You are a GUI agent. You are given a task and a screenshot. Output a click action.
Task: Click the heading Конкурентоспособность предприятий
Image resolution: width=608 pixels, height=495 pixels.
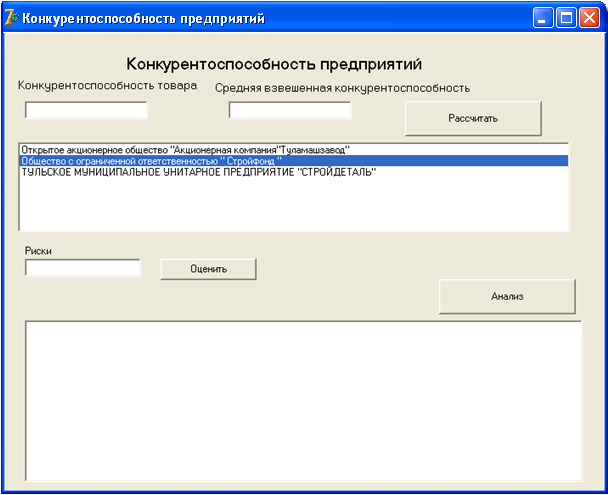[x=274, y=64]
